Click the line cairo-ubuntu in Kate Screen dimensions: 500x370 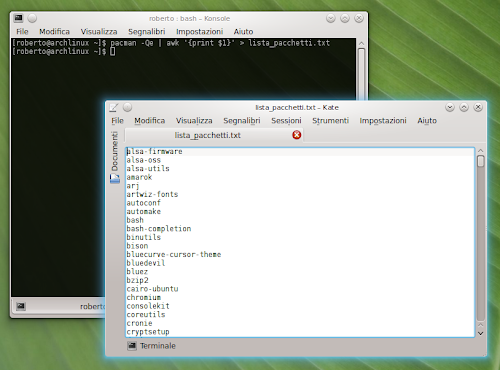click(x=152, y=289)
